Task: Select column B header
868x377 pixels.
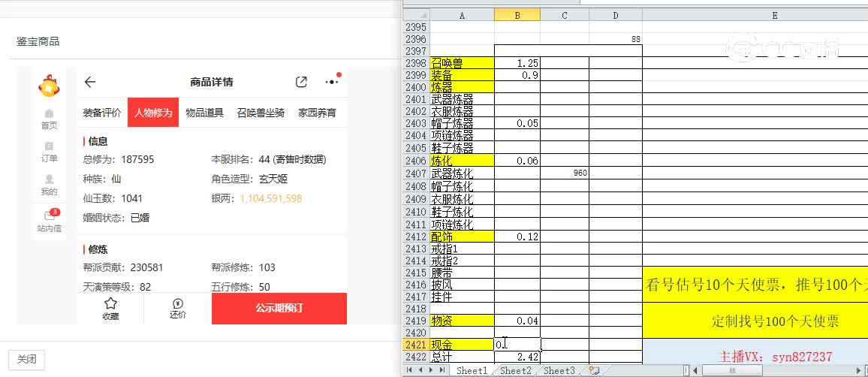Action: (517, 15)
